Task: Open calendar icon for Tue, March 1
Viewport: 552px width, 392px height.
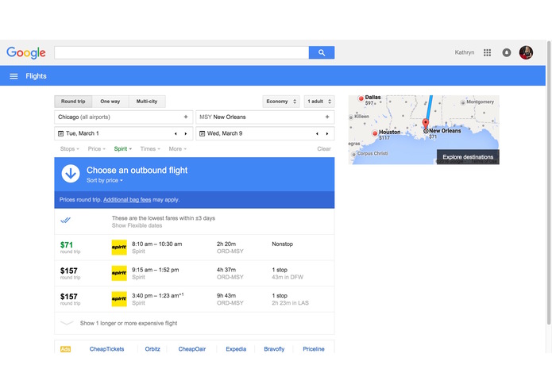Action: [x=60, y=133]
